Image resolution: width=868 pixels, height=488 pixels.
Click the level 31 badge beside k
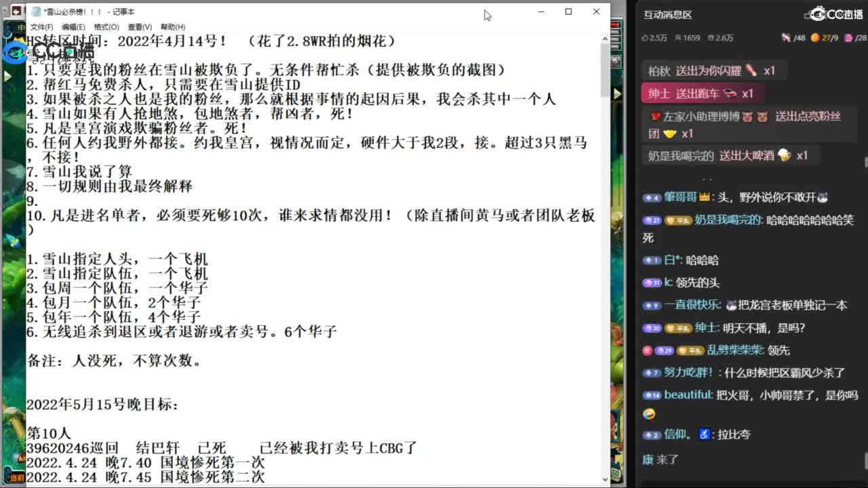[652, 283]
